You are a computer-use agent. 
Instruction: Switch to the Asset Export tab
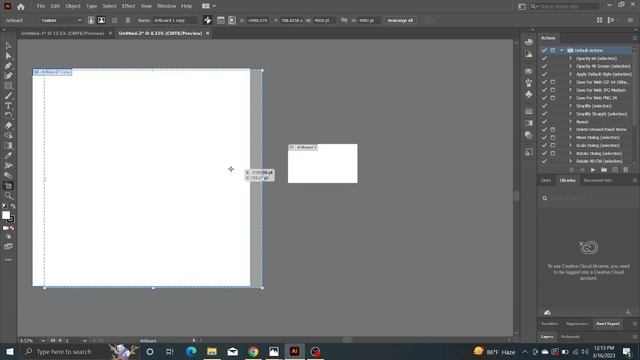point(607,324)
